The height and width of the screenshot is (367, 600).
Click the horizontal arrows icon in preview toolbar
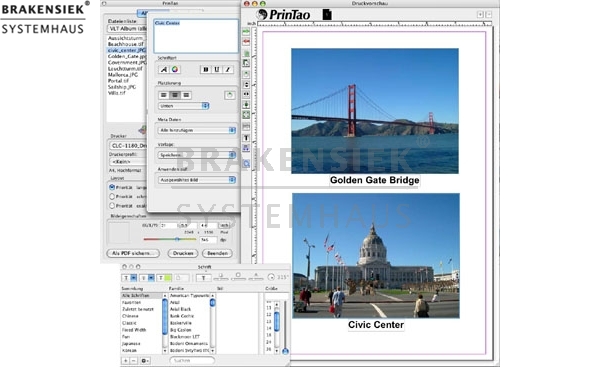pyautogui.click(x=246, y=94)
